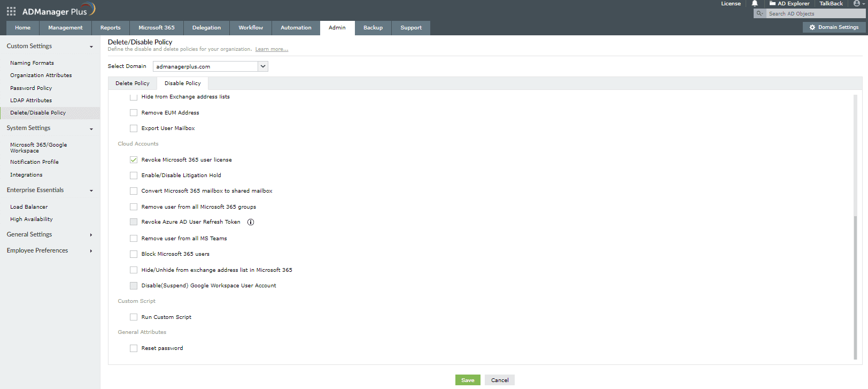Click the General Attributes section heading
The image size is (868, 389).
point(142,332)
